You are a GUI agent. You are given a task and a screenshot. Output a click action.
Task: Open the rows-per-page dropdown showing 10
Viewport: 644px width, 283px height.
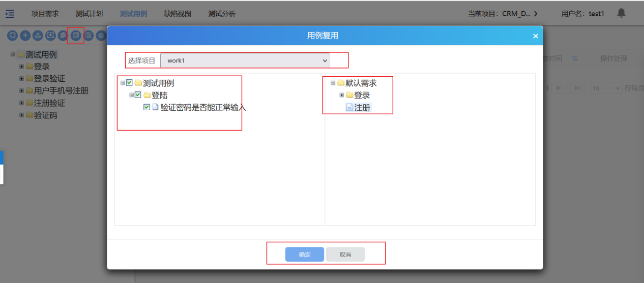(606, 88)
